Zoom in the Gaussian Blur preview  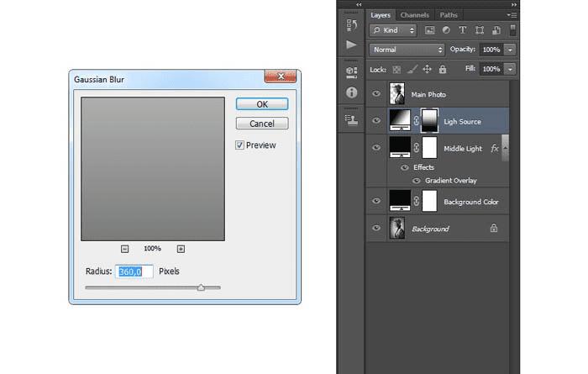181,249
